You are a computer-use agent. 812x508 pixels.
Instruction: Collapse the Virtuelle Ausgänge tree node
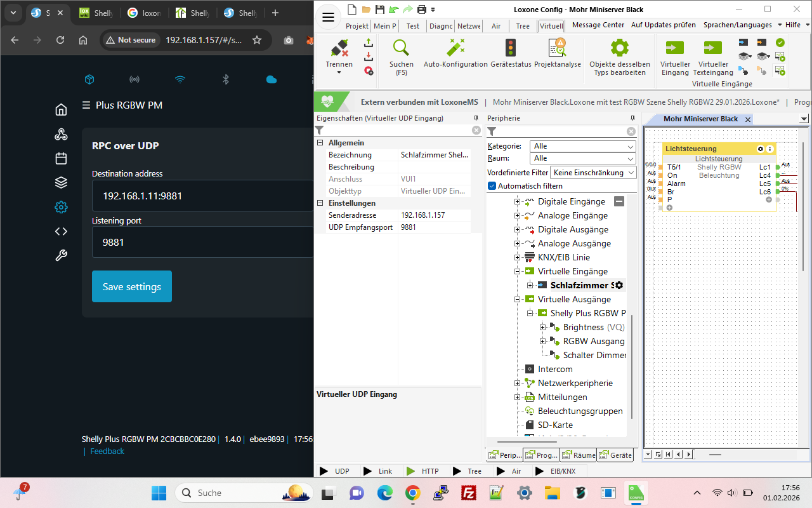click(517, 300)
